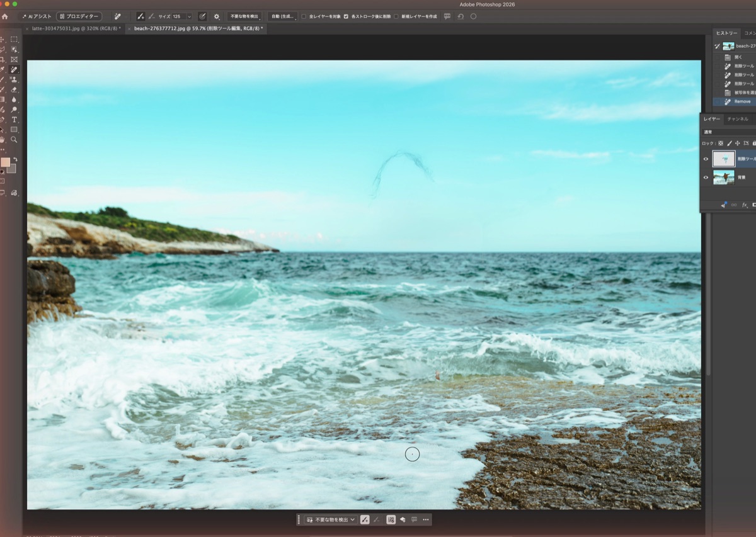Uncheck 各ストローク後に削除 checkbox
Image resolution: width=756 pixels, height=537 pixels.
[x=346, y=16]
